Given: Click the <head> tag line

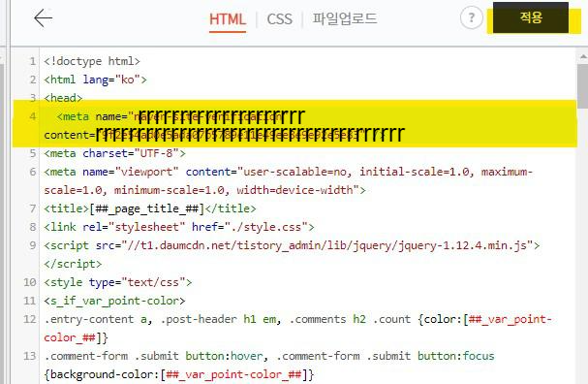Looking at the screenshot, I should pyautogui.click(x=63, y=98).
